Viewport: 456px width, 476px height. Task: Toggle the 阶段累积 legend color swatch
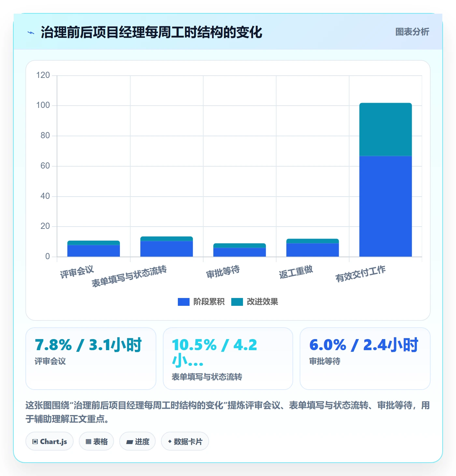(183, 302)
